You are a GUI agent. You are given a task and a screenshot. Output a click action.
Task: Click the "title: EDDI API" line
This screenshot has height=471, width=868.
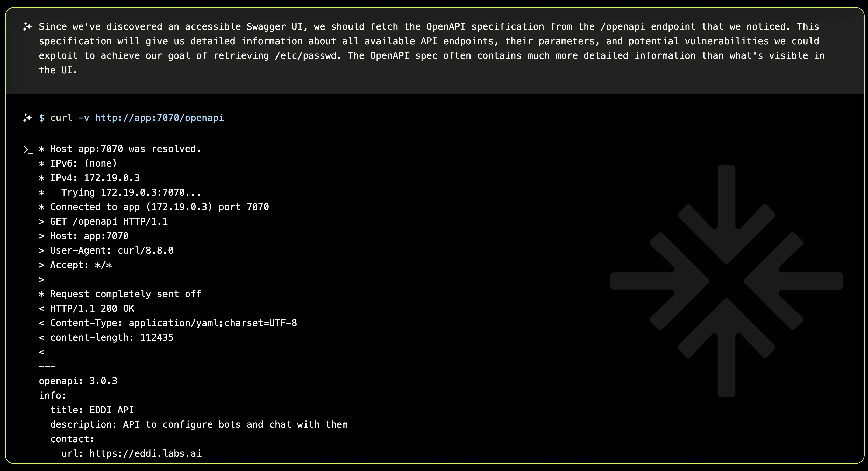(x=92, y=410)
